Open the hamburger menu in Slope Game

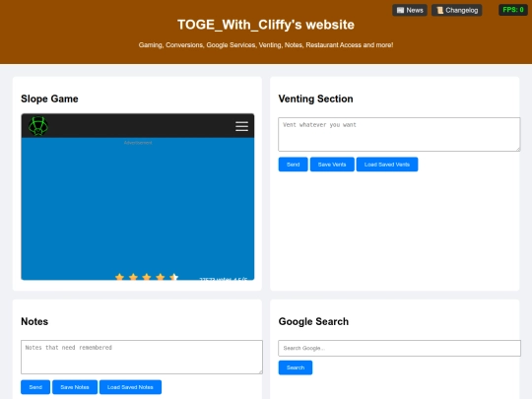[241, 126]
